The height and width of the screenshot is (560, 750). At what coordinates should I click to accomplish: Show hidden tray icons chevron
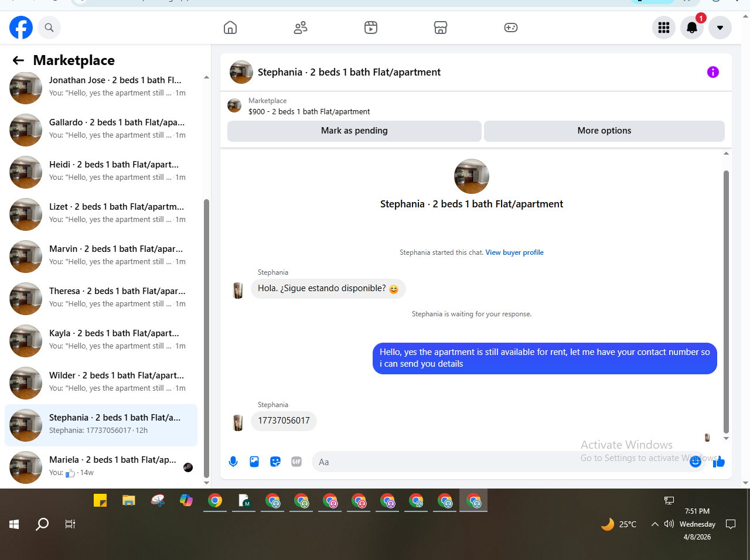point(655,524)
